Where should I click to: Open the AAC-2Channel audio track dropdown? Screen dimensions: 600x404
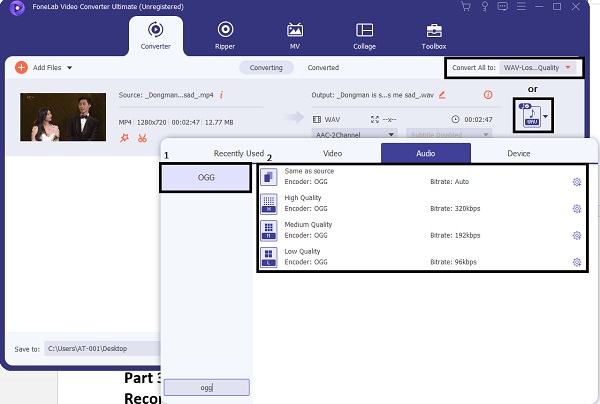click(x=354, y=135)
